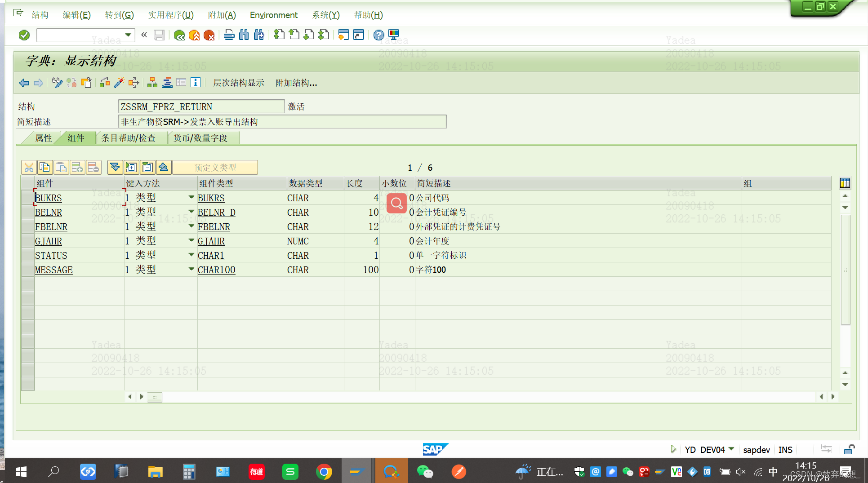The height and width of the screenshot is (483, 868).
Task: Click the 预定义类型 button
Action: [x=215, y=167]
